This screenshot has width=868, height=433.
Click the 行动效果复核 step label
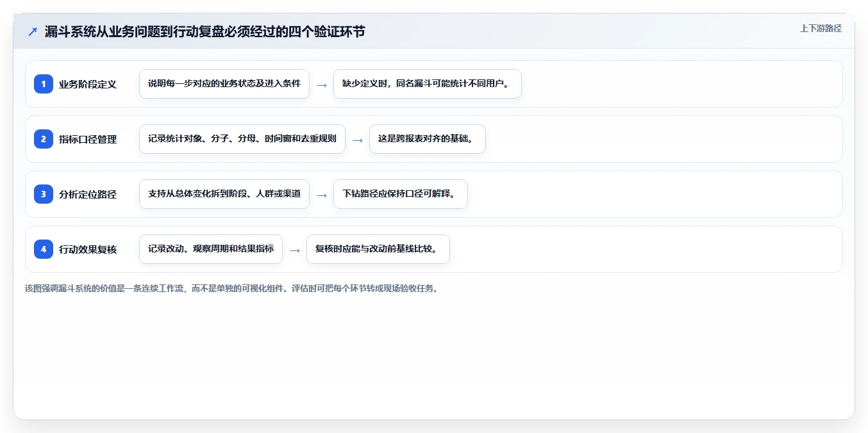[88, 249]
